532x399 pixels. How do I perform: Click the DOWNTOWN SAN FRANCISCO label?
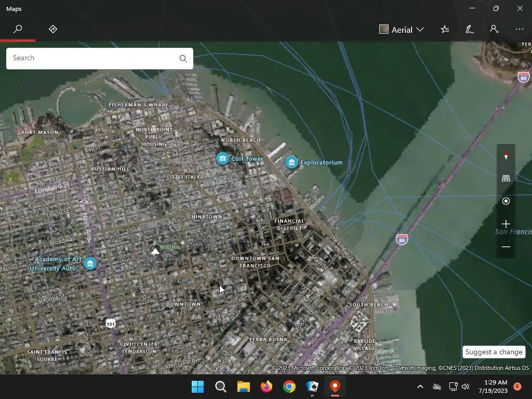pyautogui.click(x=255, y=262)
